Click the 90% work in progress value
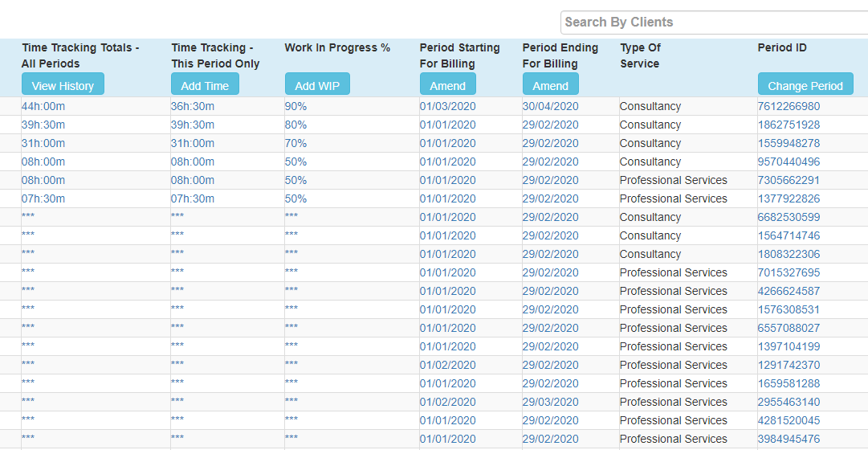Screen dimensions: 868x450 (x=295, y=106)
